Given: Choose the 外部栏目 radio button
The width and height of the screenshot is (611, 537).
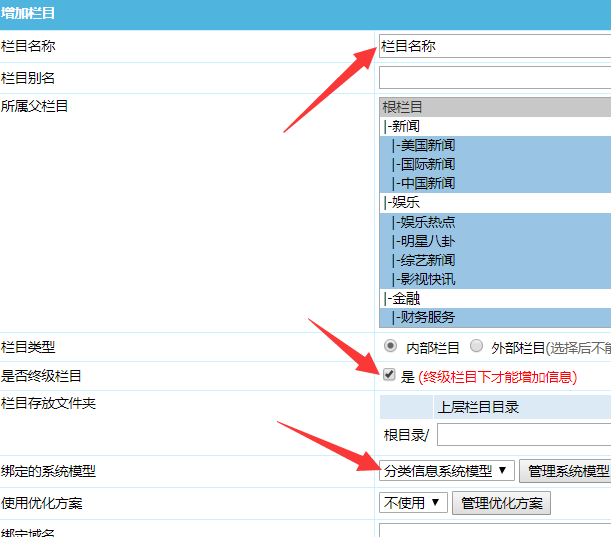Looking at the screenshot, I should coord(476,346).
